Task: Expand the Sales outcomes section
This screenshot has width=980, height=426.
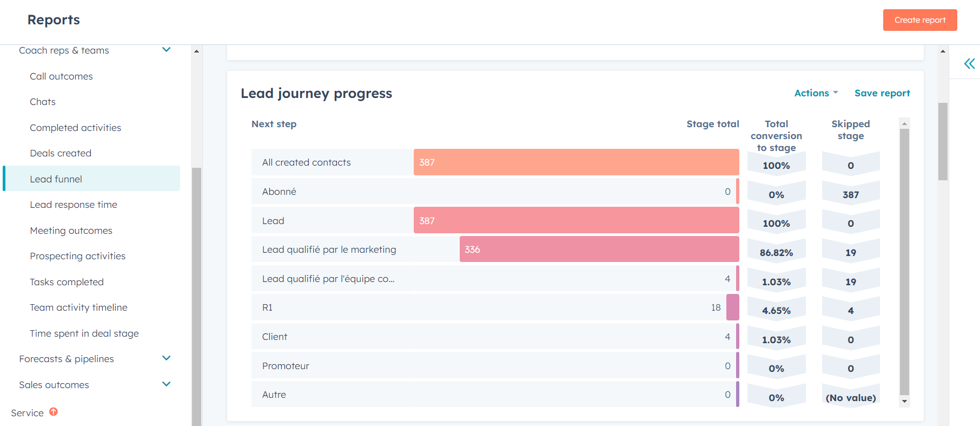Action: [166, 384]
